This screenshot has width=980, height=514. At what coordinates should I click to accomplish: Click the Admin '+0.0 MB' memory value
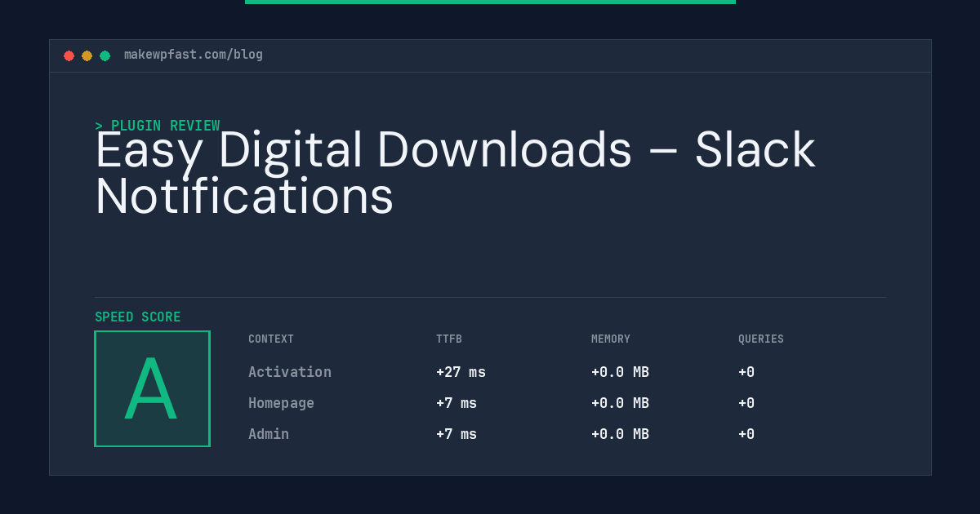click(x=620, y=434)
